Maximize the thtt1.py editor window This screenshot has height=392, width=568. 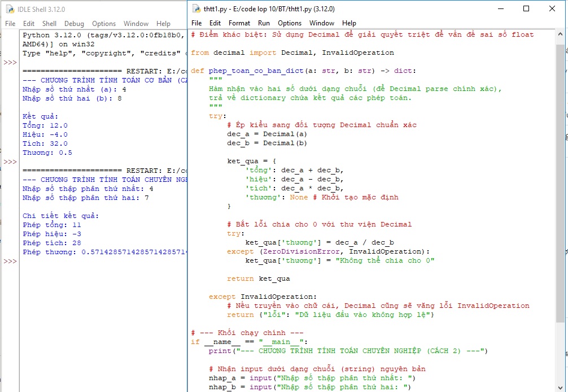[x=526, y=8]
